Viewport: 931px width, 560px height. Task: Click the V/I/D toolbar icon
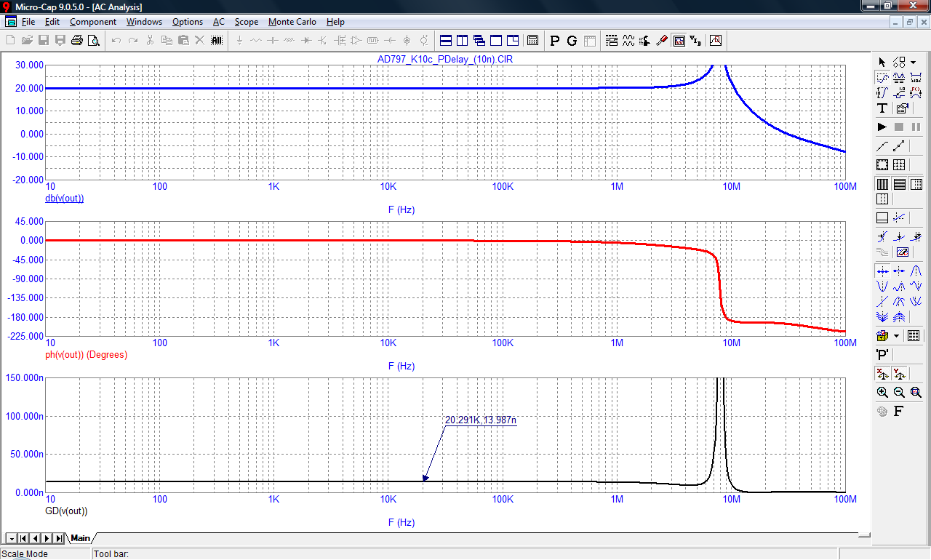(696, 41)
